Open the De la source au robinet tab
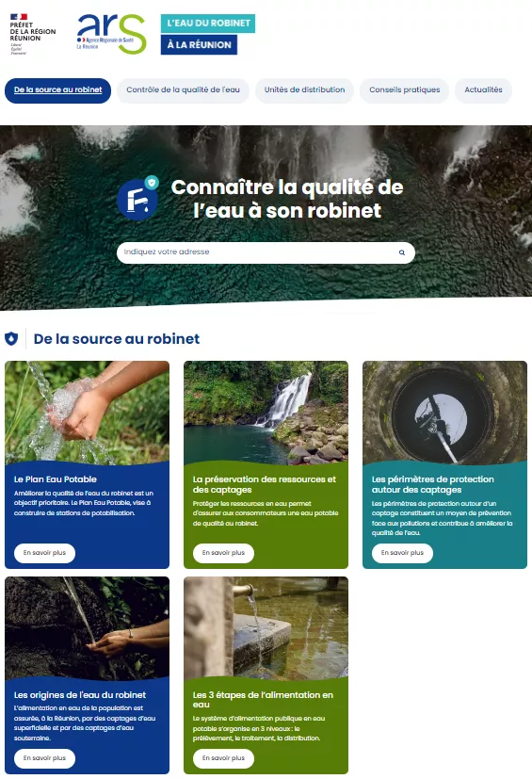532x779 pixels. click(x=58, y=90)
